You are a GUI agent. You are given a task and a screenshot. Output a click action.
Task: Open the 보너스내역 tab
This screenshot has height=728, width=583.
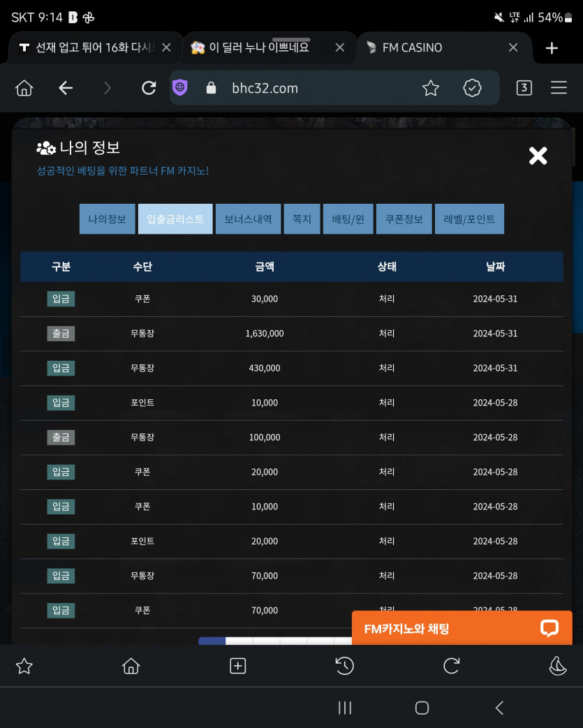click(248, 218)
